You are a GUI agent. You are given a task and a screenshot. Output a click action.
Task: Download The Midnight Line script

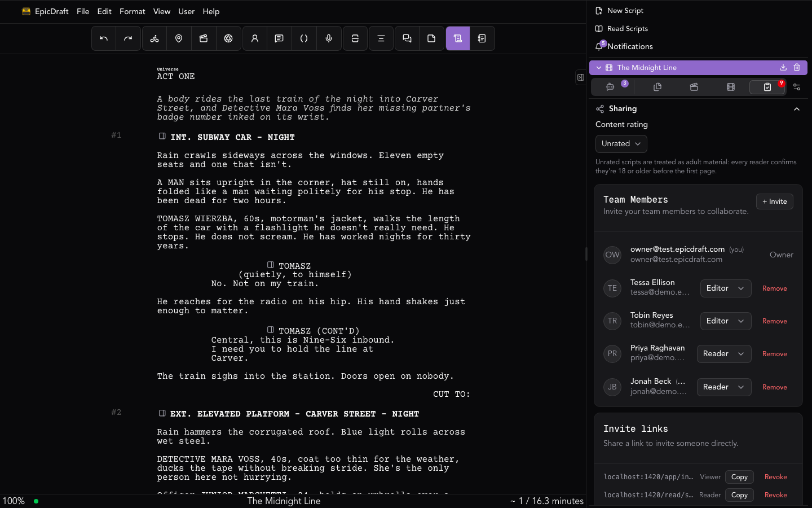pyautogui.click(x=783, y=68)
